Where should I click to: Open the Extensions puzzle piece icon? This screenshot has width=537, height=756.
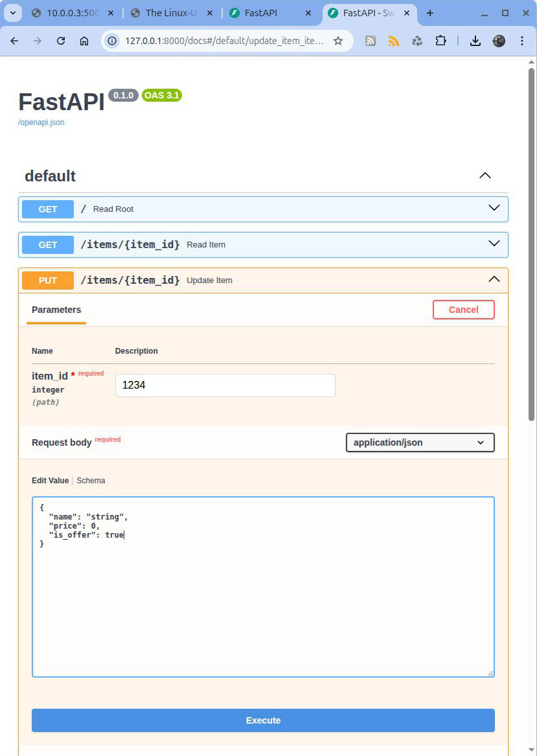tap(440, 41)
